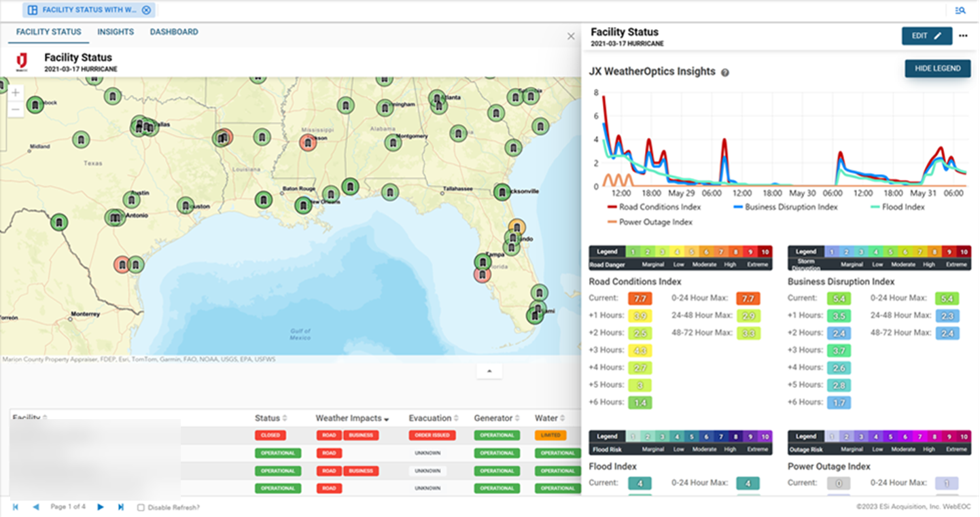The height and width of the screenshot is (517, 980).
Task: Enable the Disable Refresh checkbox
Action: tap(141, 507)
